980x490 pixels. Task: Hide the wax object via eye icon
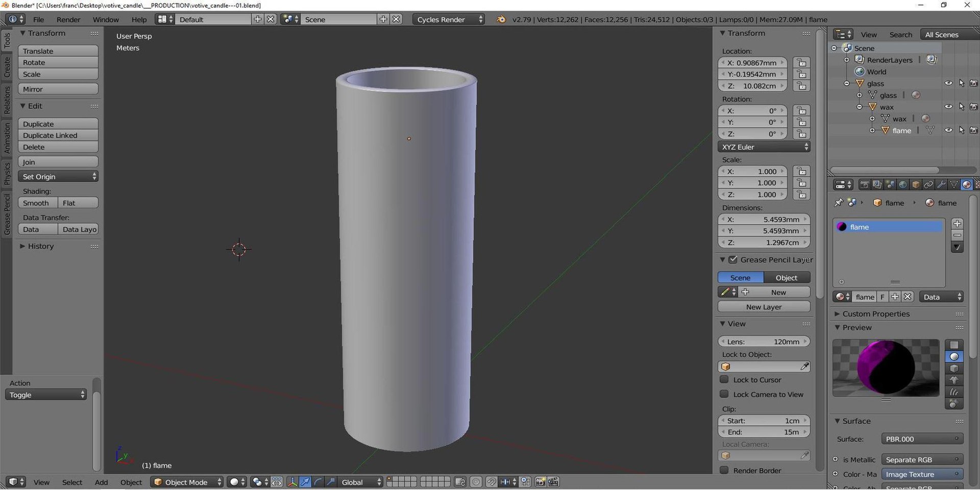[x=948, y=107]
